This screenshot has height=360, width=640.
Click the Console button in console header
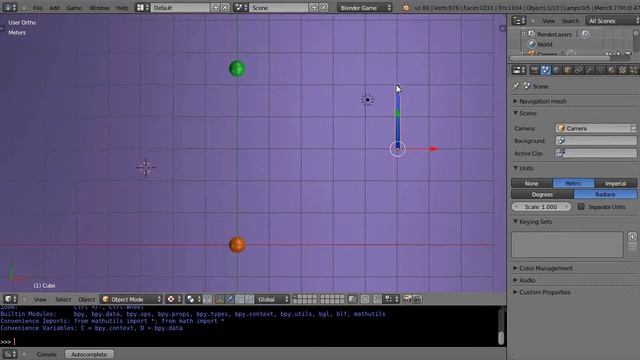tap(47, 354)
